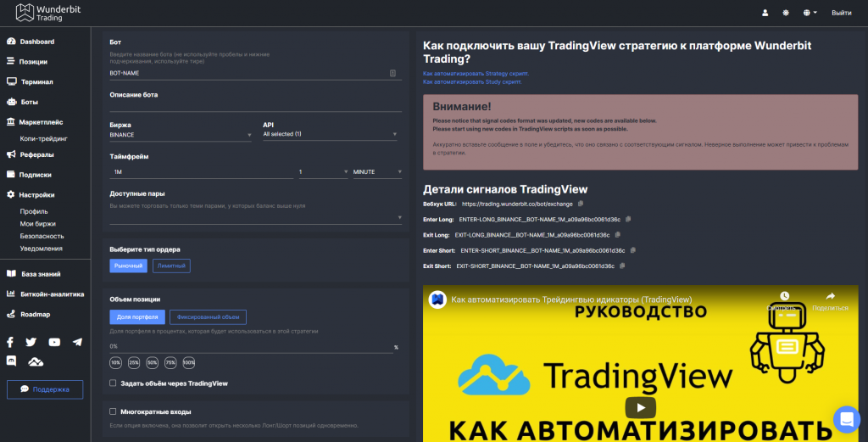868x442 pixels.
Task: Copy the Enter Long signal code
Action: click(x=628, y=220)
